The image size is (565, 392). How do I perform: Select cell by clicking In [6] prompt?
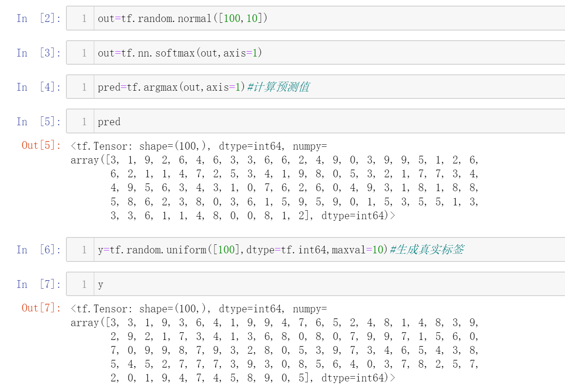(x=38, y=250)
